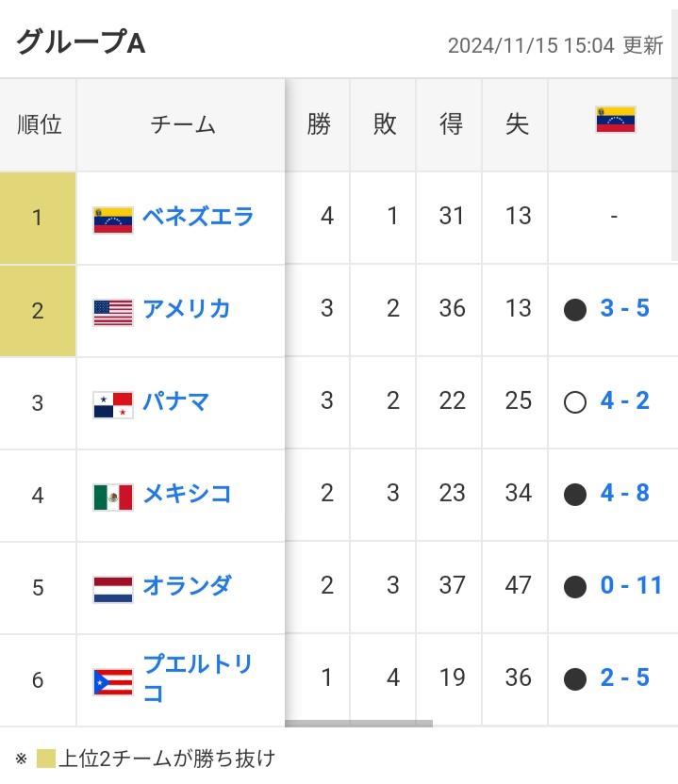The image size is (678, 784).
Task: Click the Venezuela flag beside ベネズエラ
Action: pyautogui.click(x=113, y=220)
